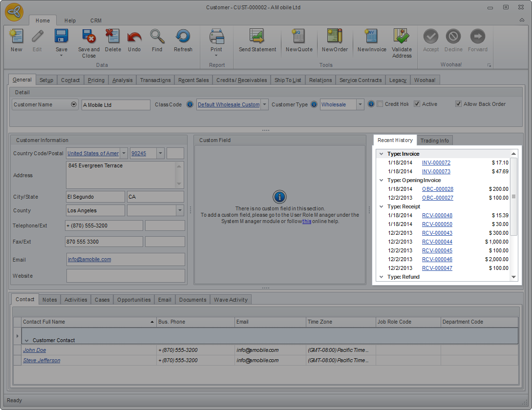Screen dimensions: 532x410
Task: Switch to the Trading Info tab
Action: click(x=434, y=141)
